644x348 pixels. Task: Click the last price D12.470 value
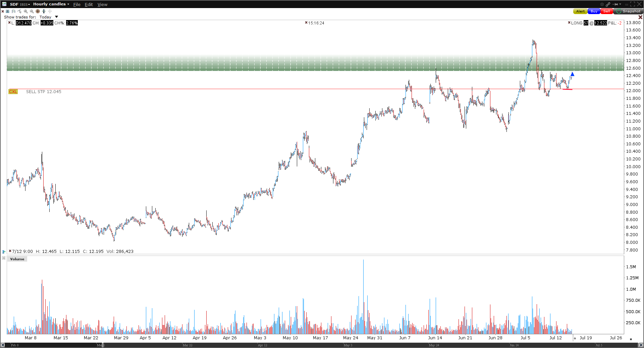coord(23,23)
